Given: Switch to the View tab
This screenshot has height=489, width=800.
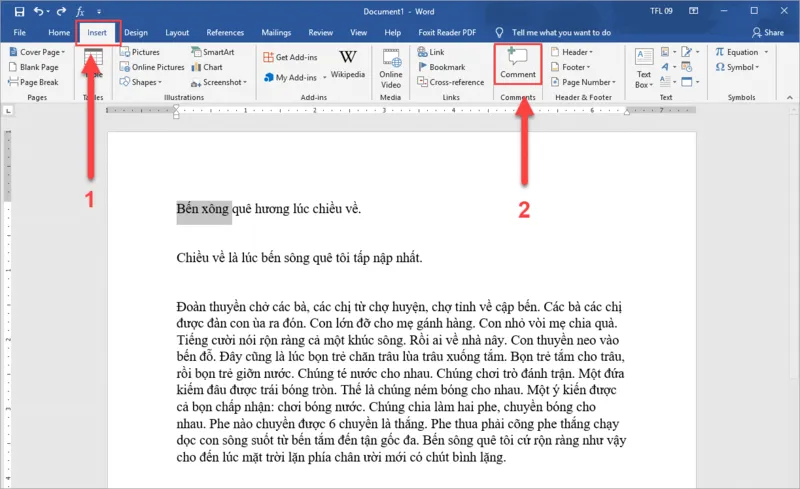Looking at the screenshot, I should point(359,33).
